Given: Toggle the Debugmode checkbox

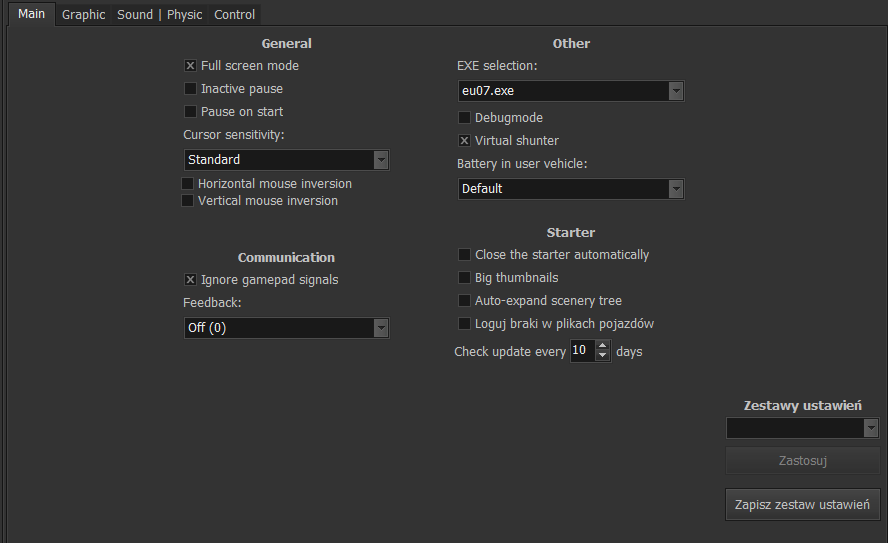Looking at the screenshot, I should click(464, 118).
